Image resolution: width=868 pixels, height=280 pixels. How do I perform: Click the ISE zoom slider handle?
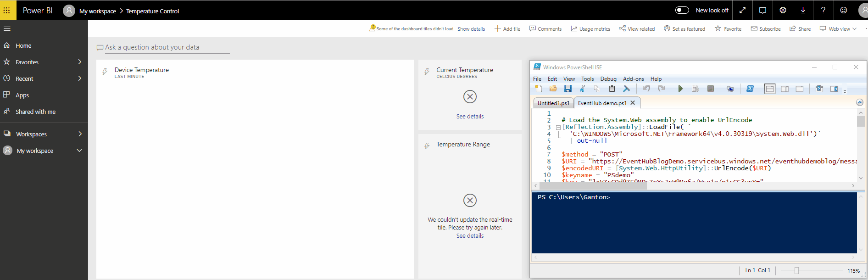pyautogui.click(x=797, y=271)
